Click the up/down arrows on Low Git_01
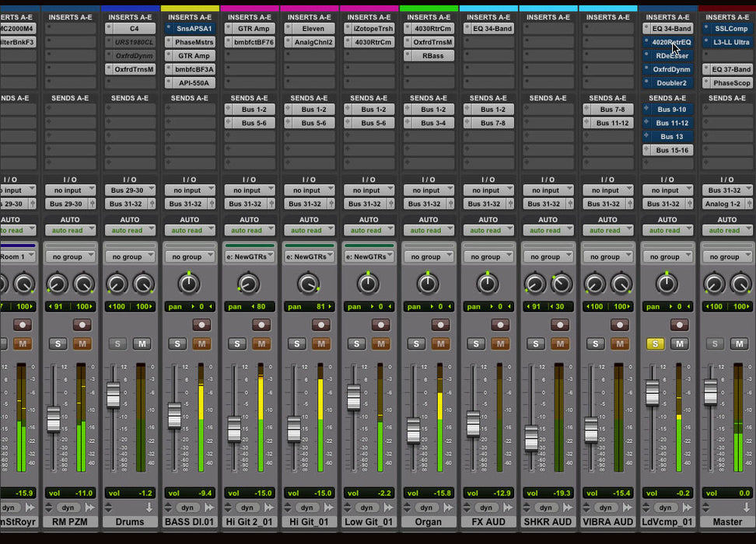 pos(348,507)
